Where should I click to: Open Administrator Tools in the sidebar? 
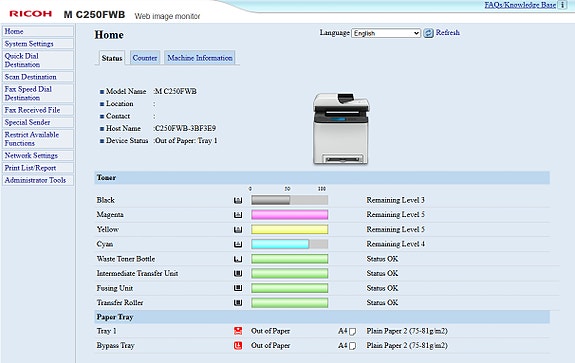[x=38, y=180]
